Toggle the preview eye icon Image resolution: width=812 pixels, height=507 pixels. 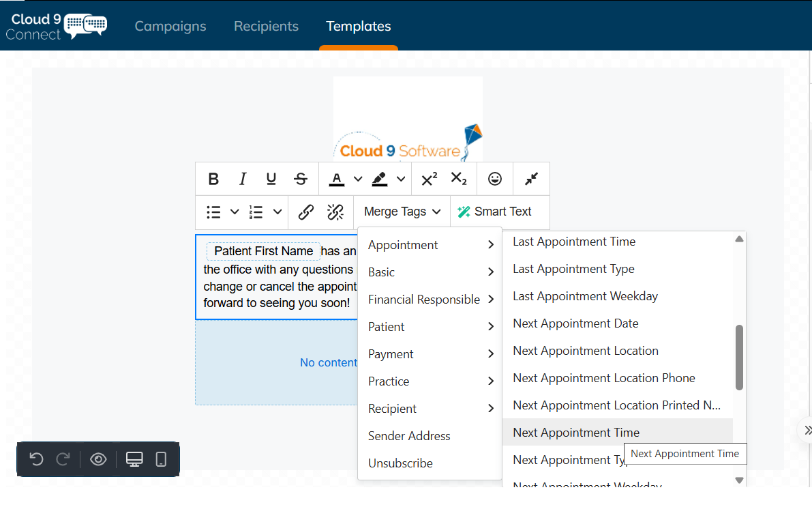coord(98,459)
